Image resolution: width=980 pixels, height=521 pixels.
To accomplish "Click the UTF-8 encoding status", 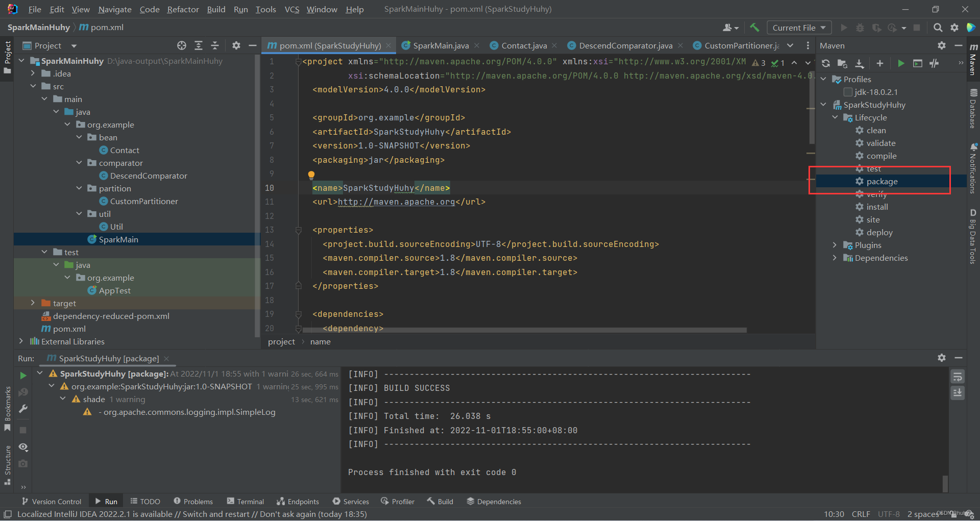I will pos(889,514).
